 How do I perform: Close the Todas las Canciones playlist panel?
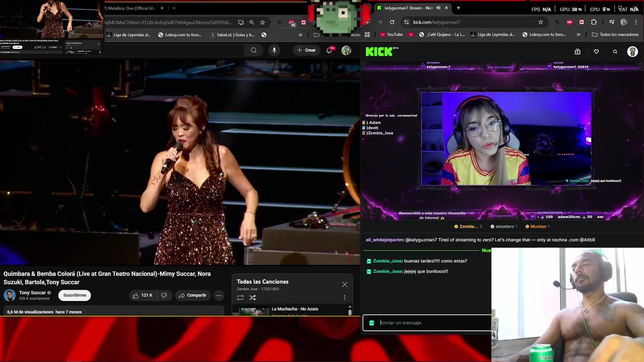coord(345,285)
